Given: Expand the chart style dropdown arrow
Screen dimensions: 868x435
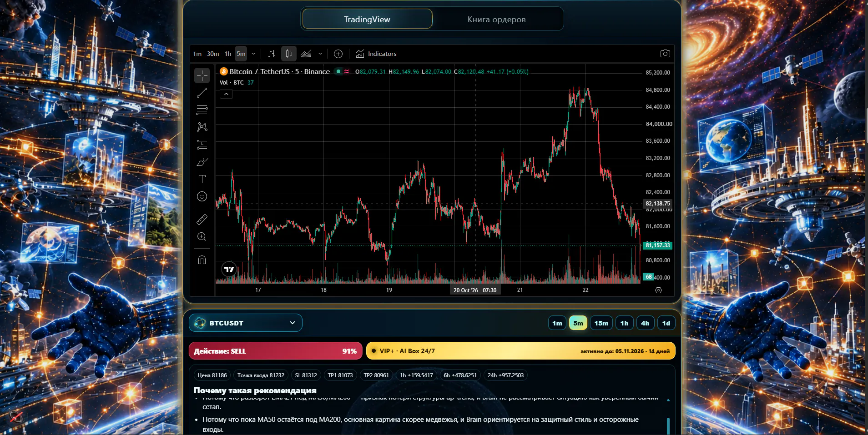Looking at the screenshot, I should coord(320,54).
